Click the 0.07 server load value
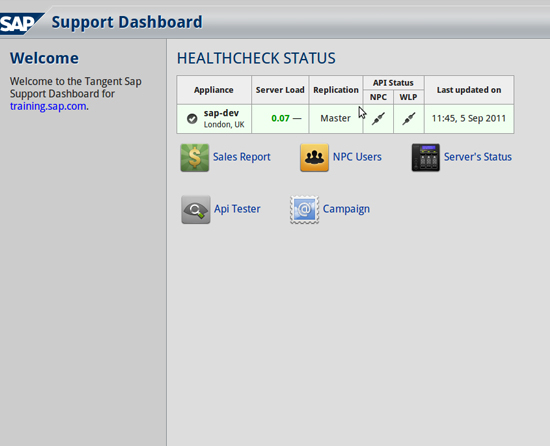The image size is (550, 446). pos(280,119)
